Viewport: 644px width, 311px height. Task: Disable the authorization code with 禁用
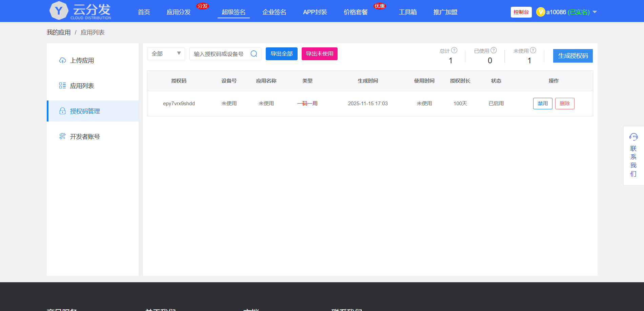(x=543, y=104)
